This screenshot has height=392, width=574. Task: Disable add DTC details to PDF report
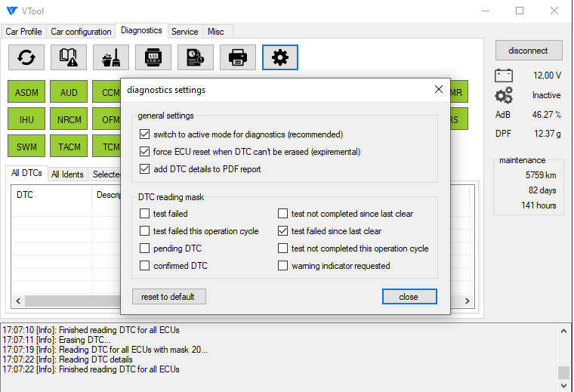(145, 169)
